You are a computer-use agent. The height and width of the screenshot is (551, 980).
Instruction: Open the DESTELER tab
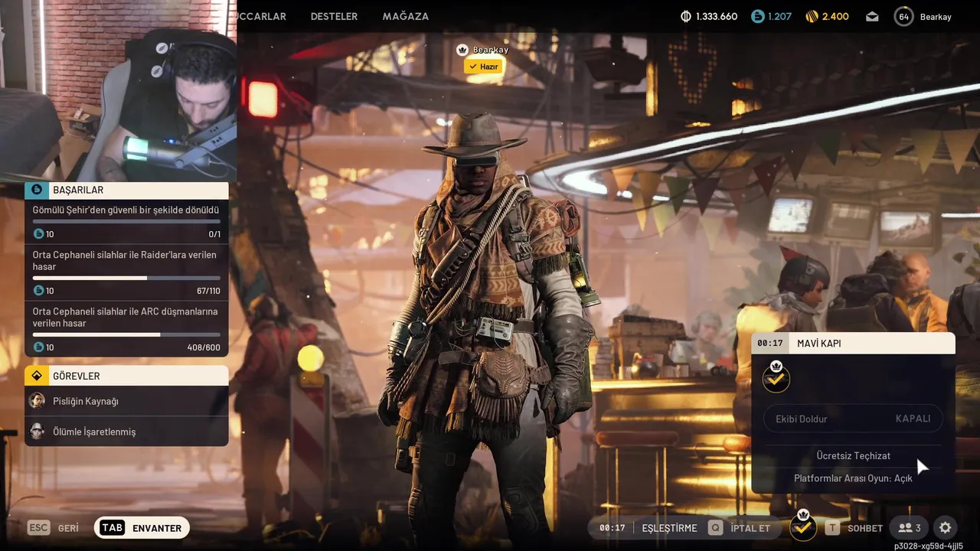(334, 16)
